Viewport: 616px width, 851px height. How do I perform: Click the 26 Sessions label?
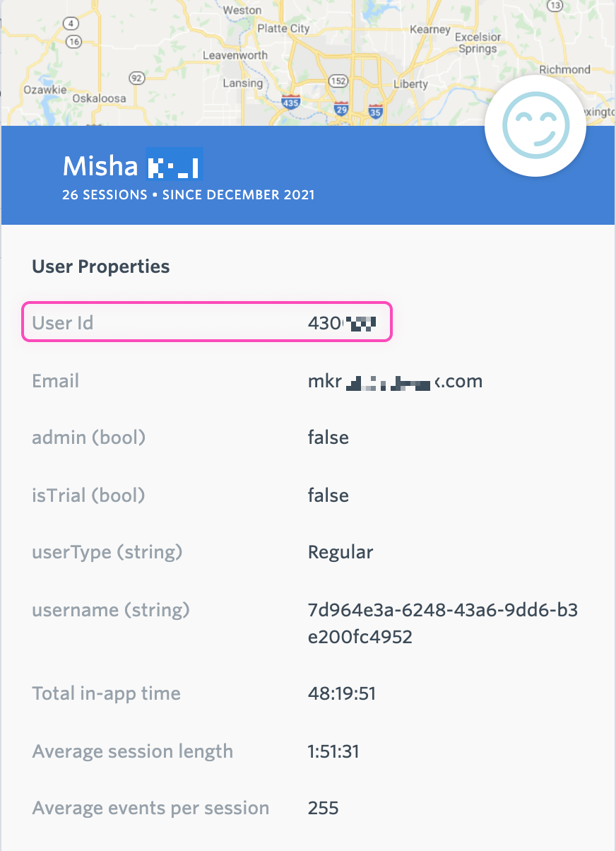(107, 195)
